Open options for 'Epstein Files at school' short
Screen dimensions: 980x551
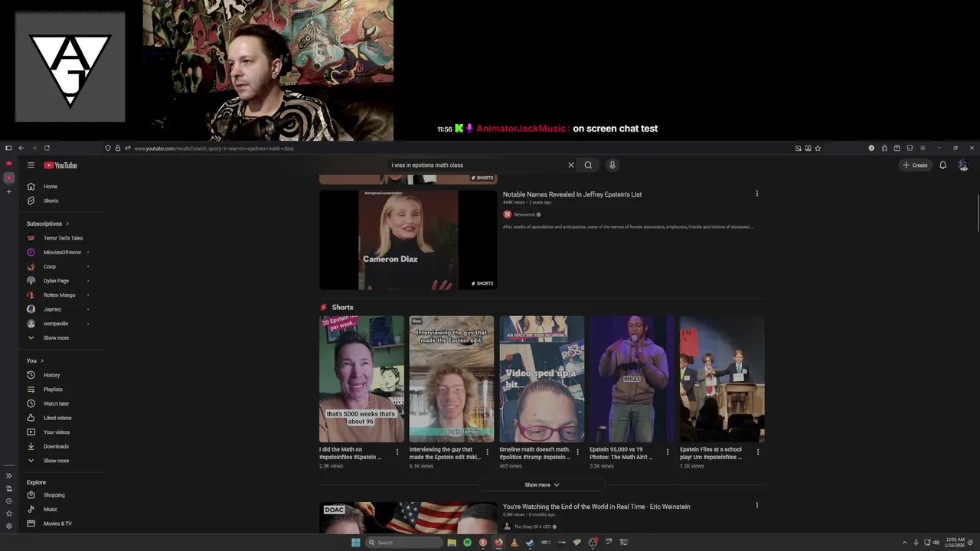[x=757, y=452]
